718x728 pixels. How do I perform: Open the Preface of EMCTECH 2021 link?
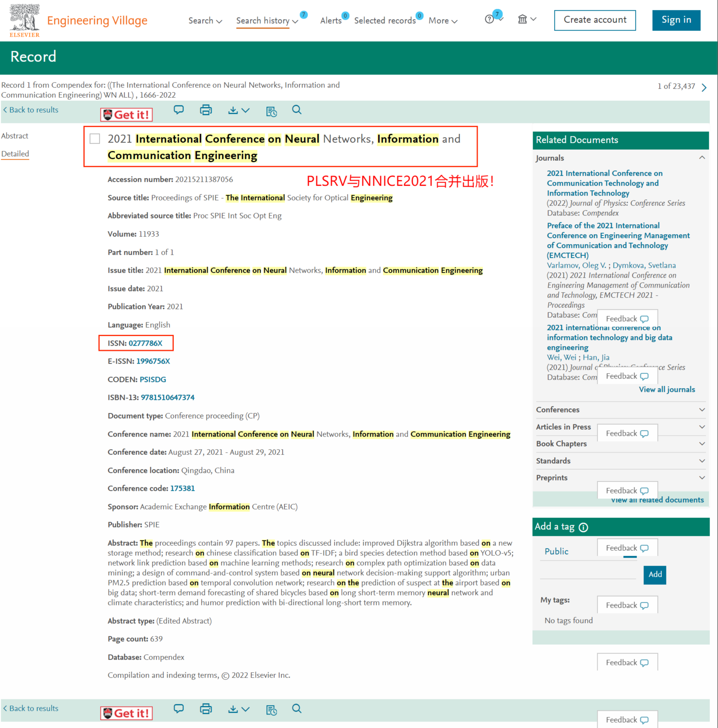pyautogui.click(x=618, y=240)
